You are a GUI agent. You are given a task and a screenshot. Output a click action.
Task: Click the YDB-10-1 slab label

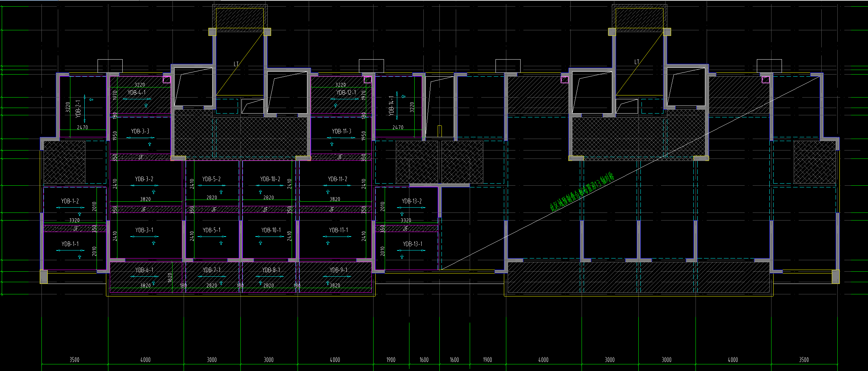[x=271, y=230]
